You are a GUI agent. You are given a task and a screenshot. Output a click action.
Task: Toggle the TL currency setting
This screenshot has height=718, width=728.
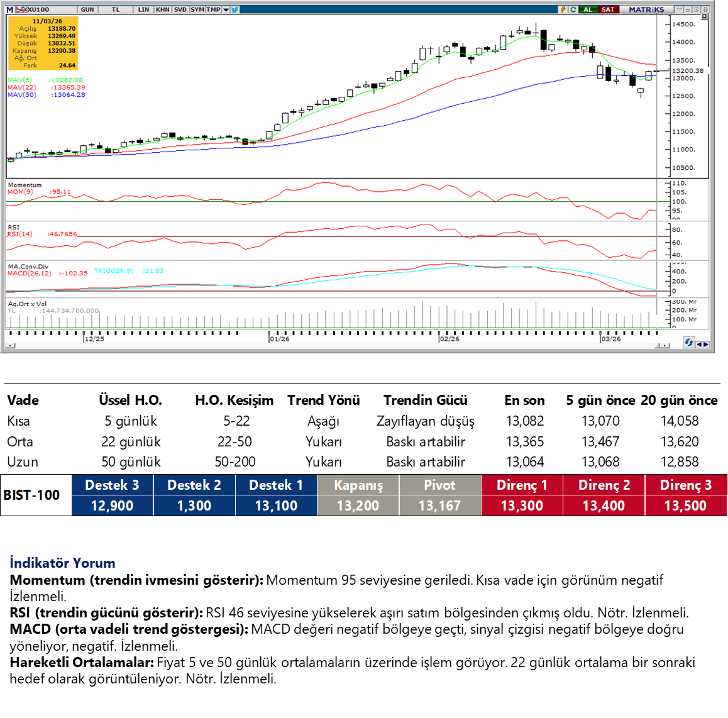tap(116, 9)
